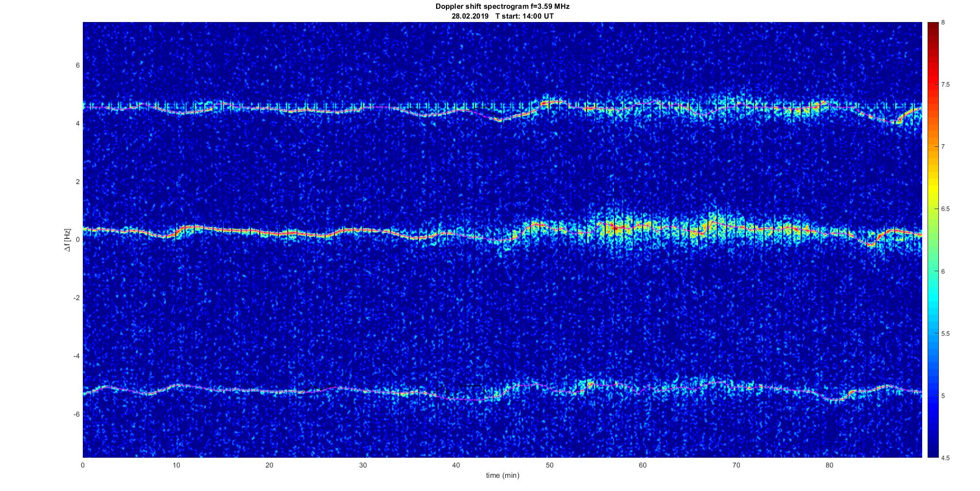Click x-axis tick label '80'
The height and width of the screenshot is (491, 980).
829,465
